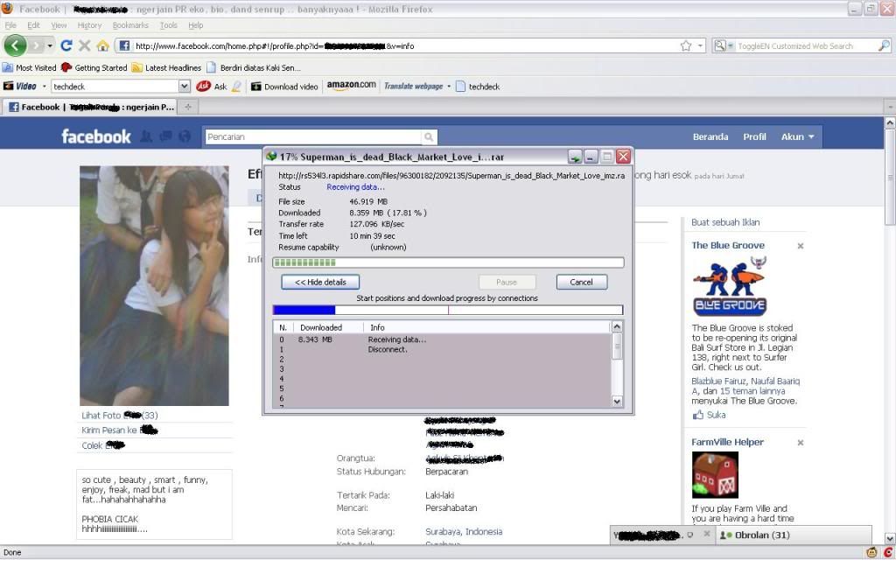This screenshot has height=588, width=896.
Task: Open the tab list dropdown arrow
Action: point(890,107)
